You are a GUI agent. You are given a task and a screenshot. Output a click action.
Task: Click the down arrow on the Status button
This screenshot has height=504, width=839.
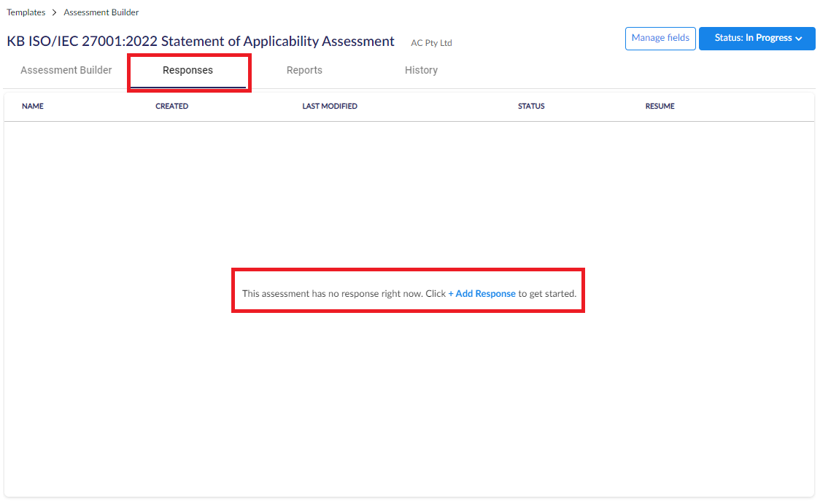coord(799,39)
